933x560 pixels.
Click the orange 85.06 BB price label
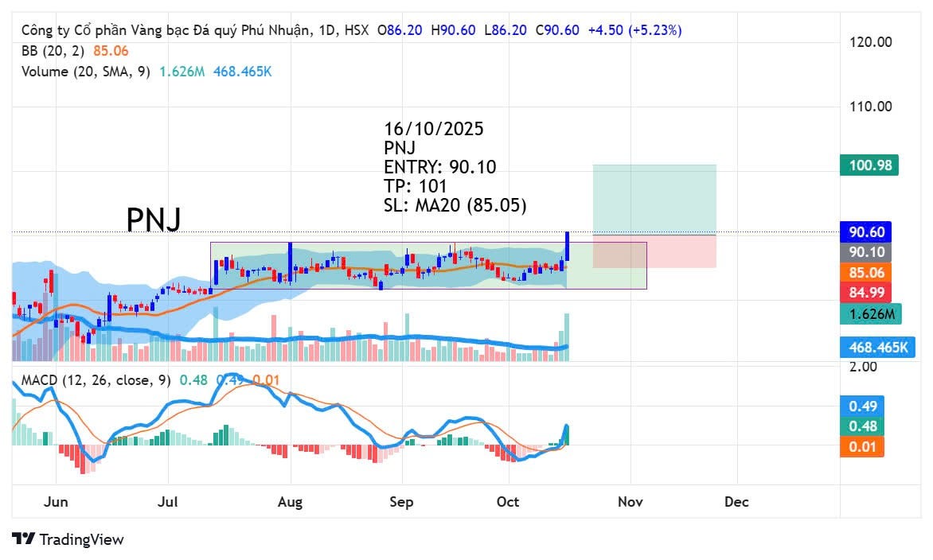(x=866, y=273)
